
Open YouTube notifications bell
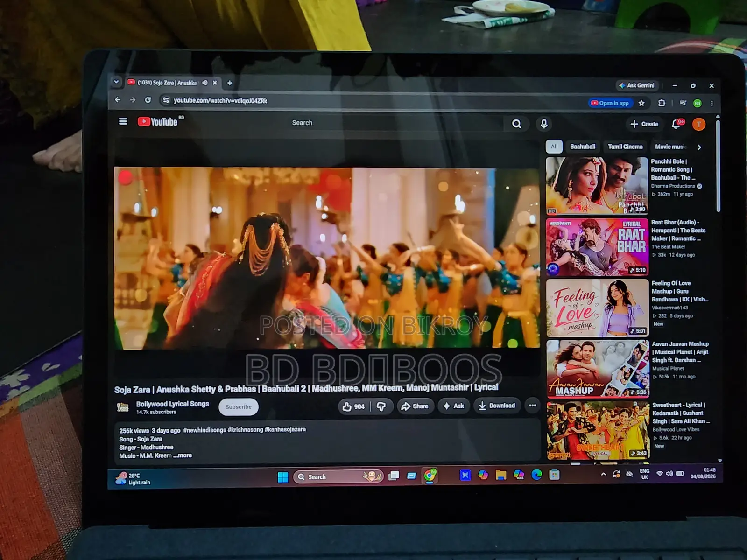(677, 124)
